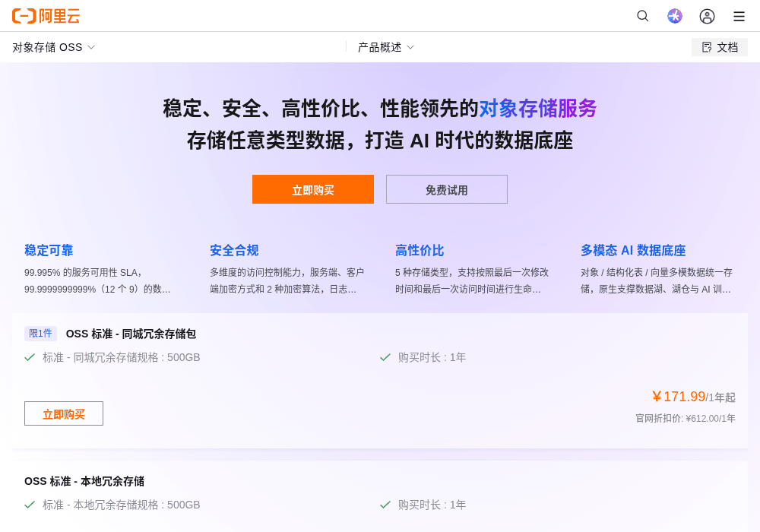760x532 pixels.
Task: Click 立即购买 in the 同城冗余存储包 card
Action: 64,413
